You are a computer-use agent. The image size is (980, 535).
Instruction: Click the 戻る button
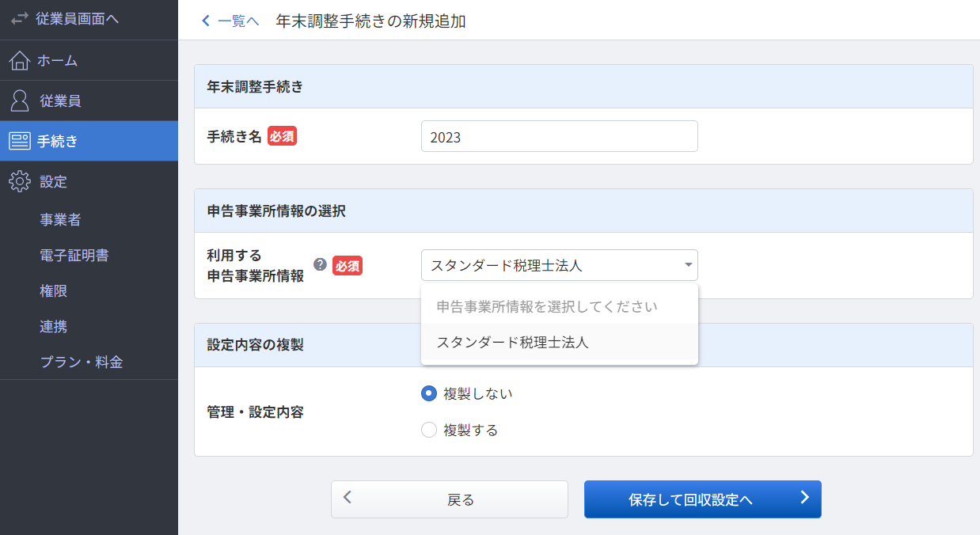(450, 499)
